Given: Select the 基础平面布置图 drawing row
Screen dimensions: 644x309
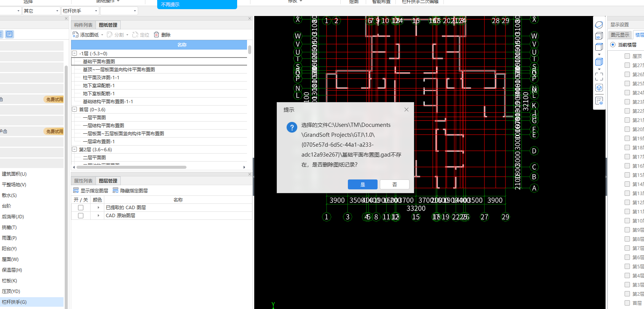Looking at the screenshot, I should [159, 61].
